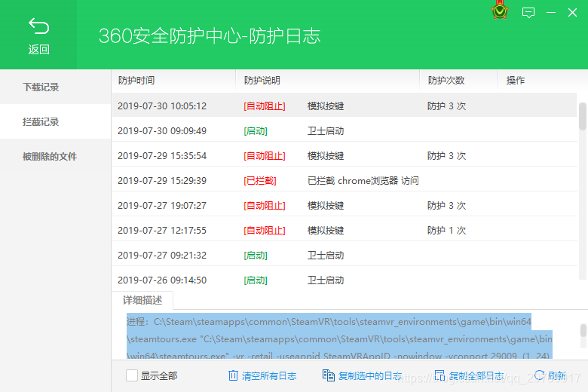
Task: Open the 360 medal badge icon
Action: [500, 11]
